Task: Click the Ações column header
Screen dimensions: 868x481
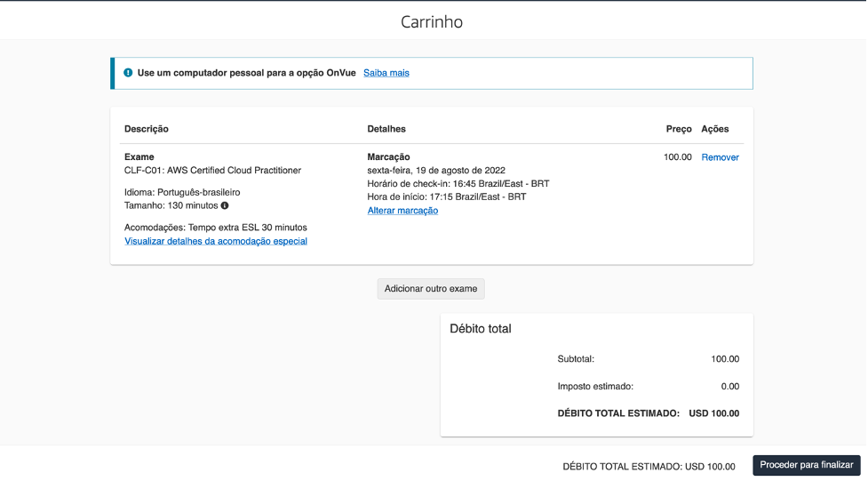Action: tap(715, 129)
